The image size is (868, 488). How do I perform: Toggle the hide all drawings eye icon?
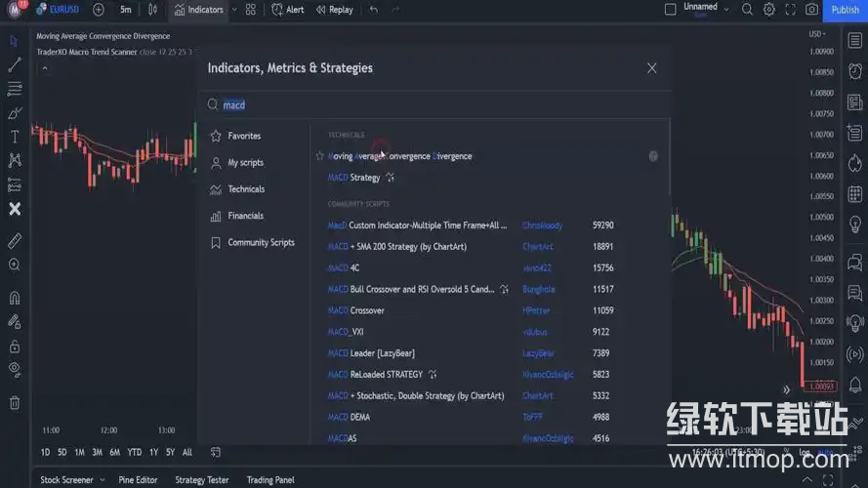[x=15, y=369]
